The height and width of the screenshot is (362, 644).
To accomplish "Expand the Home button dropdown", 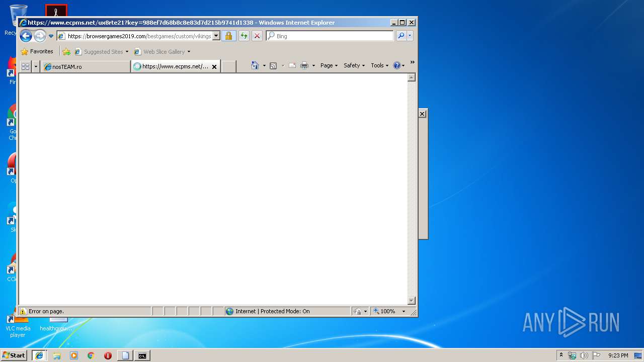I will tap(264, 65).
